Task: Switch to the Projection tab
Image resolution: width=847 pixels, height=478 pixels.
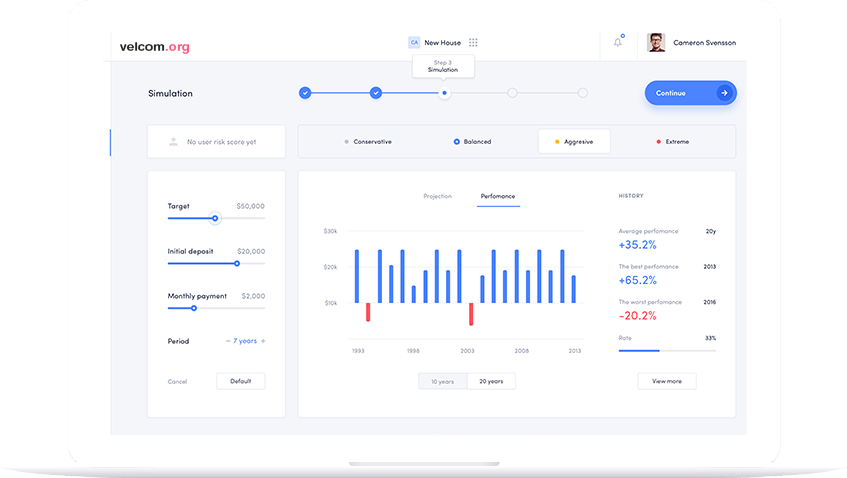Action: [437, 196]
